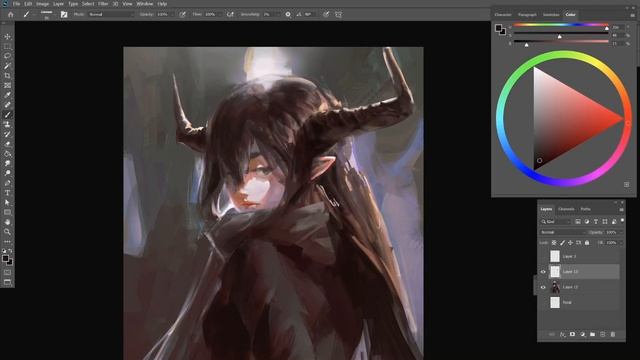
Task: Select the Hand tool
Action: tap(7, 222)
